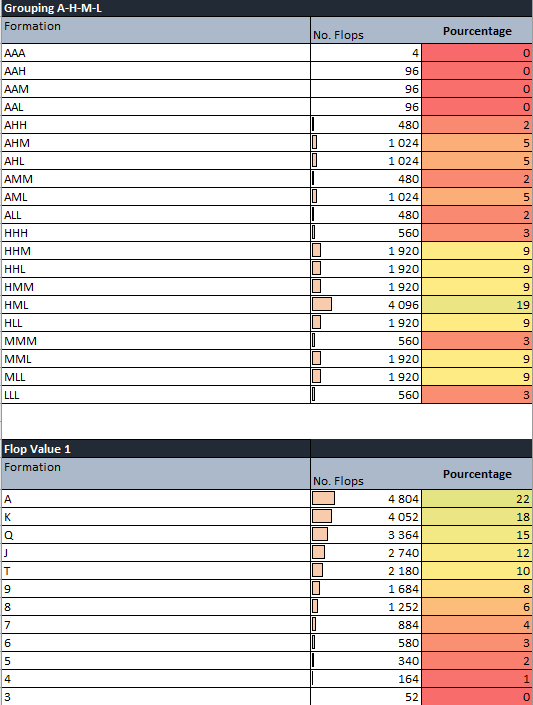
Task: Select the AHM 1 024 flops cell
Action: pos(366,143)
